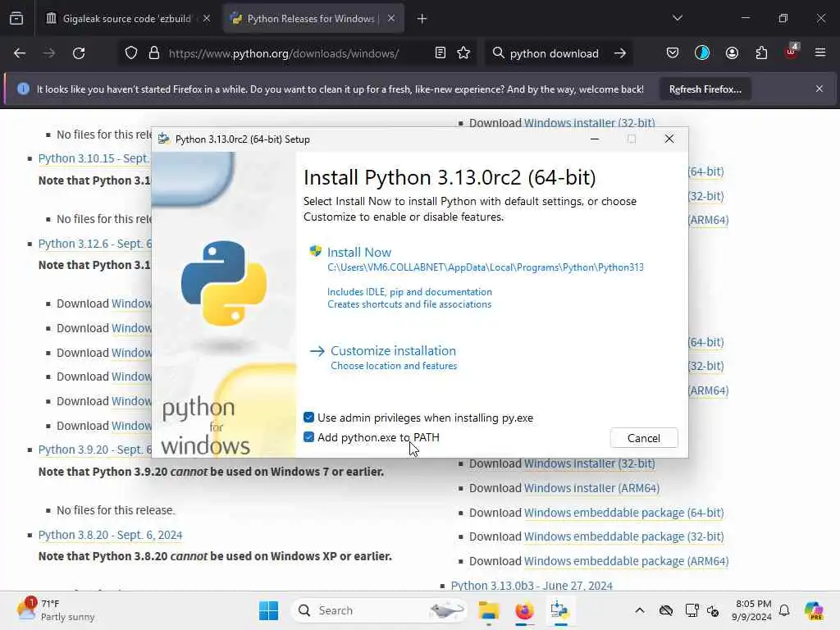Click Refresh Firefox button in notification
Screen dimensions: 840x630
tap(705, 89)
